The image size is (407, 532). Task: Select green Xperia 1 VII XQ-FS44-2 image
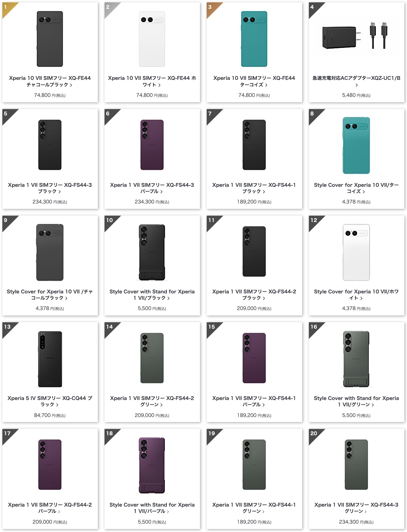click(152, 358)
